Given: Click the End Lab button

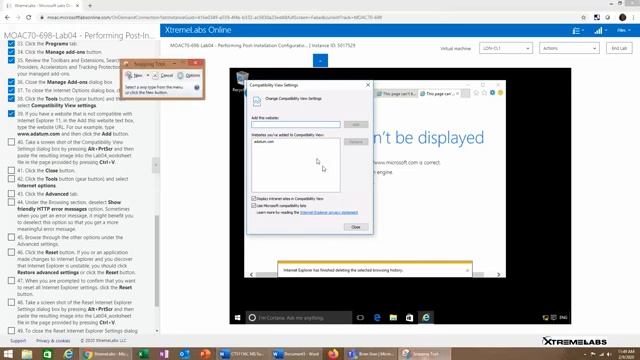Looking at the screenshot, I should (619, 48).
